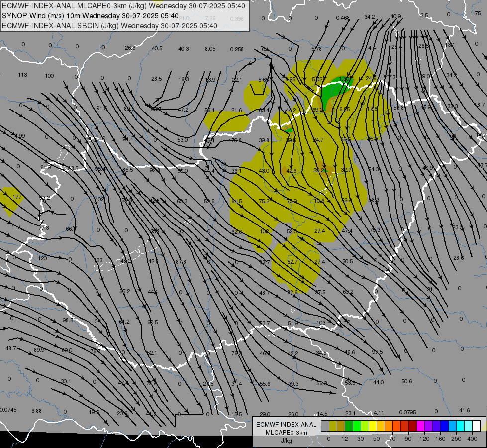Click the brownish-gold legend swatch left of tick 12
The width and height of the screenshot is (487, 448).
pos(341,426)
